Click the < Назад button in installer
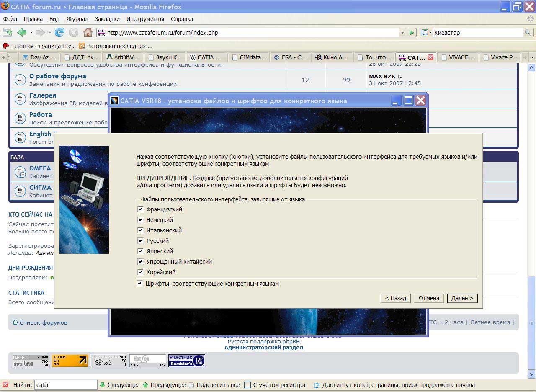Screen dimensions: 536x392 396,298
